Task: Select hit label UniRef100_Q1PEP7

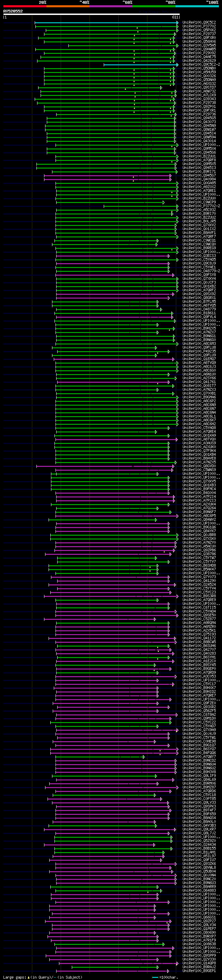Action: pyautogui.click(x=199, y=929)
